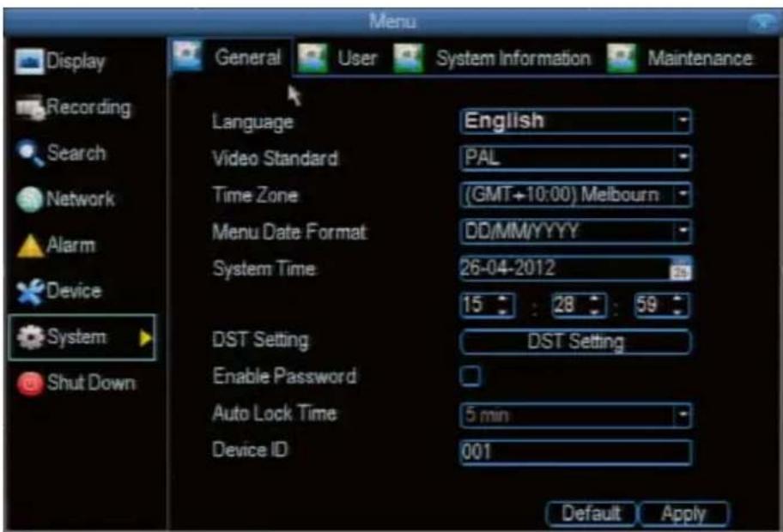The width and height of the screenshot is (783, 532).
Task: Choose Shut Down from the sidebar
Action: (76, 384)
